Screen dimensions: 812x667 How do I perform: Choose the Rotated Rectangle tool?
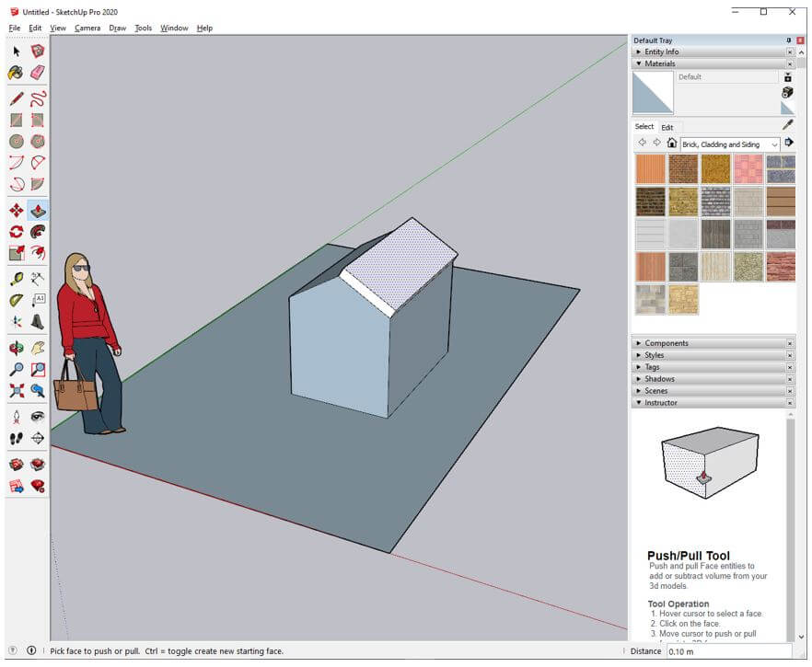coord(37,120)
